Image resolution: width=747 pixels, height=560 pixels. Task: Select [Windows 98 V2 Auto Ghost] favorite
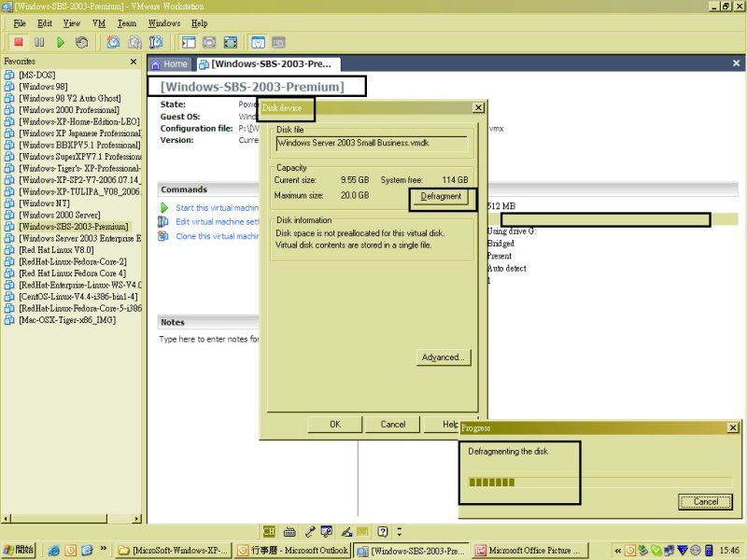coord(69,98)
